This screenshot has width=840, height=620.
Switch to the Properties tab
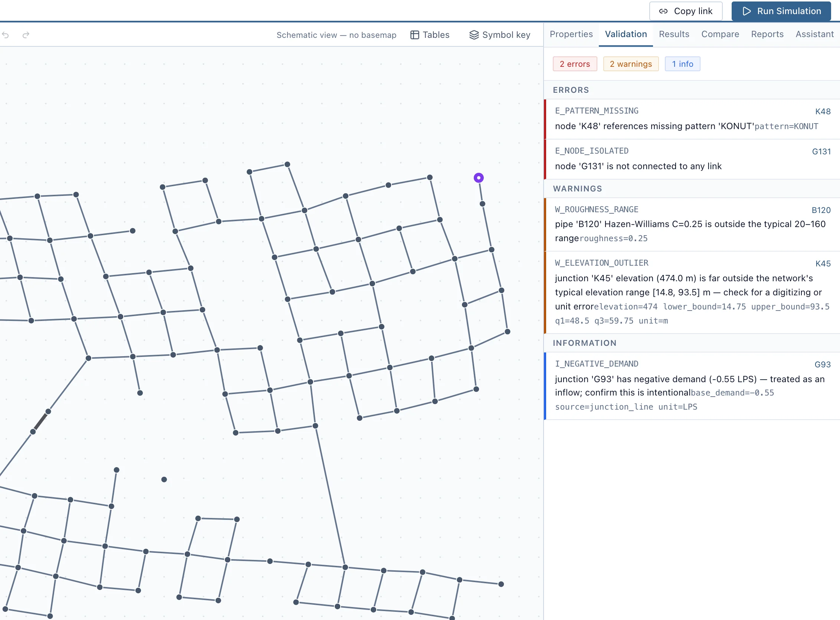click(571, 34)
